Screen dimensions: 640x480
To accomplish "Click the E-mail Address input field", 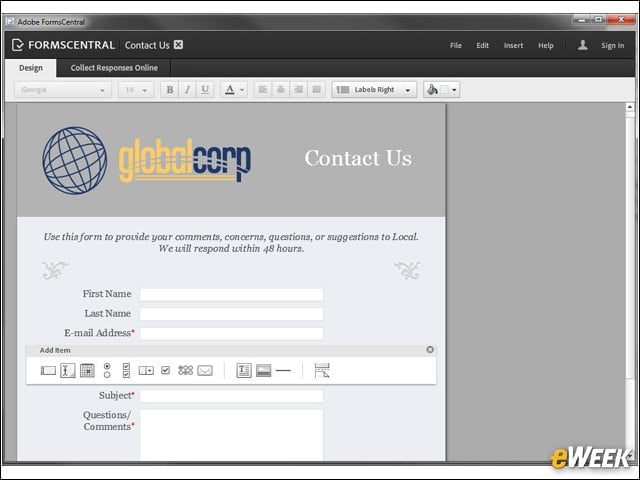I will pos(231,333).
